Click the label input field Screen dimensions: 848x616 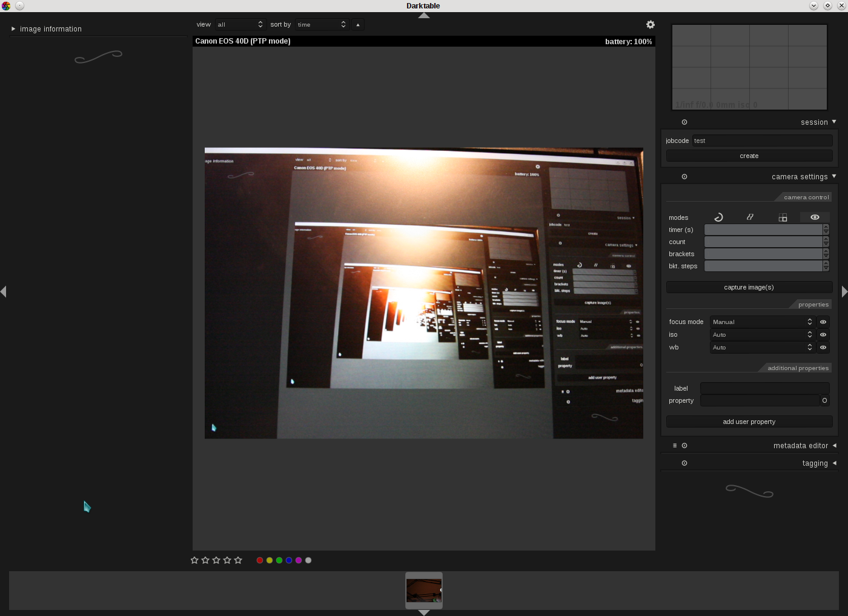[765, 388]
